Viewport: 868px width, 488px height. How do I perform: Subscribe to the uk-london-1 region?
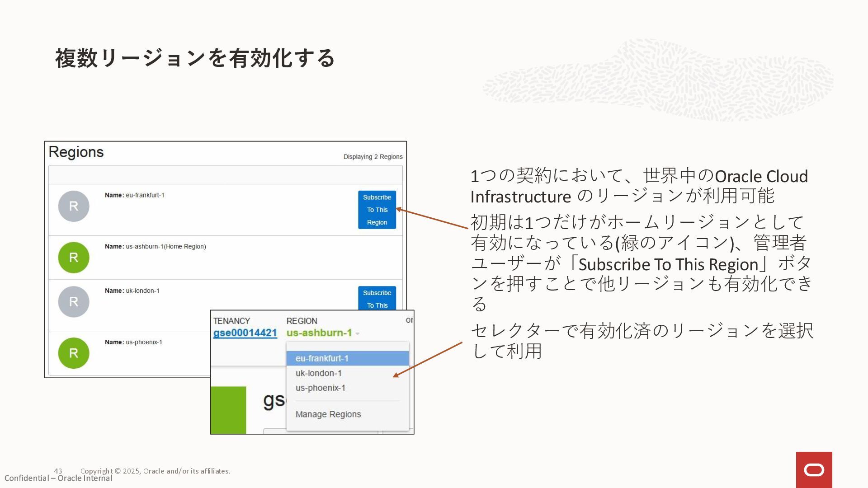377,299
